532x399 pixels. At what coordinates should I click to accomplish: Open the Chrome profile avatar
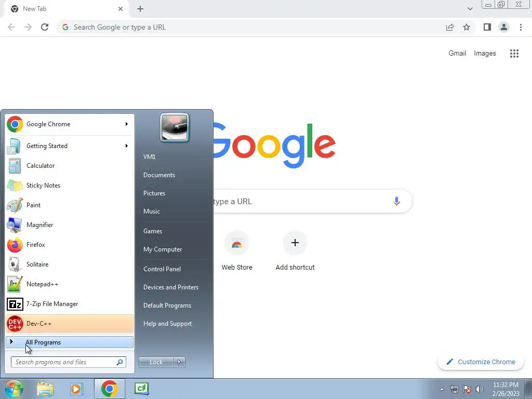504,27
